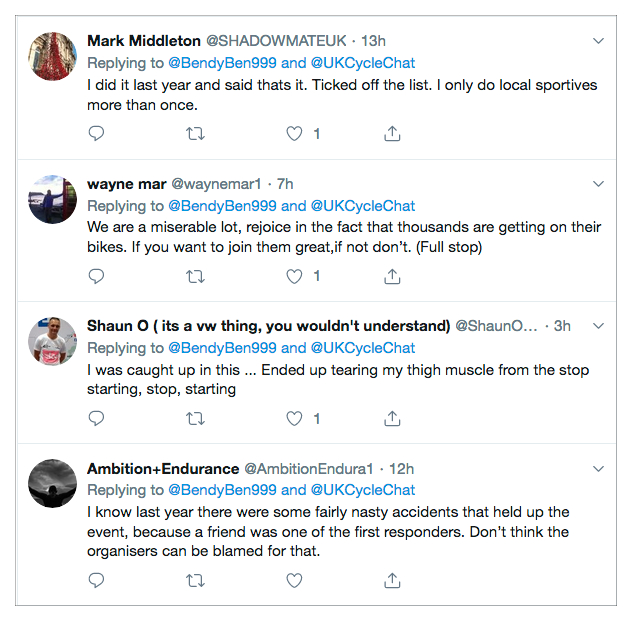The width and height of the screenshot is (632, 621).
Task: Like Mark Middleton's tweet
Action: pos(295,133)
